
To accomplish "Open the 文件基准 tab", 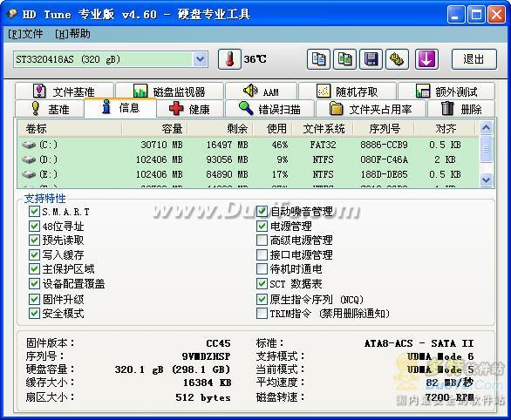I will coord(65,91).
